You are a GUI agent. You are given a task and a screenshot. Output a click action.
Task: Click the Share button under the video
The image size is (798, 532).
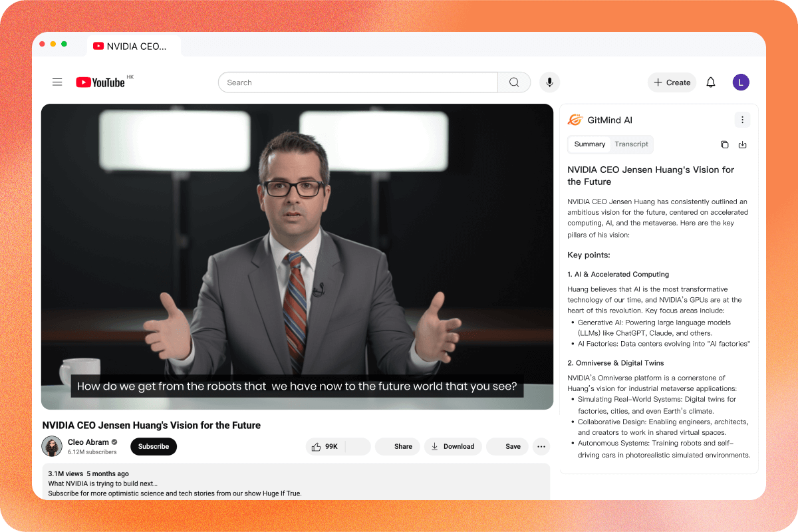(x=398, y=446)
